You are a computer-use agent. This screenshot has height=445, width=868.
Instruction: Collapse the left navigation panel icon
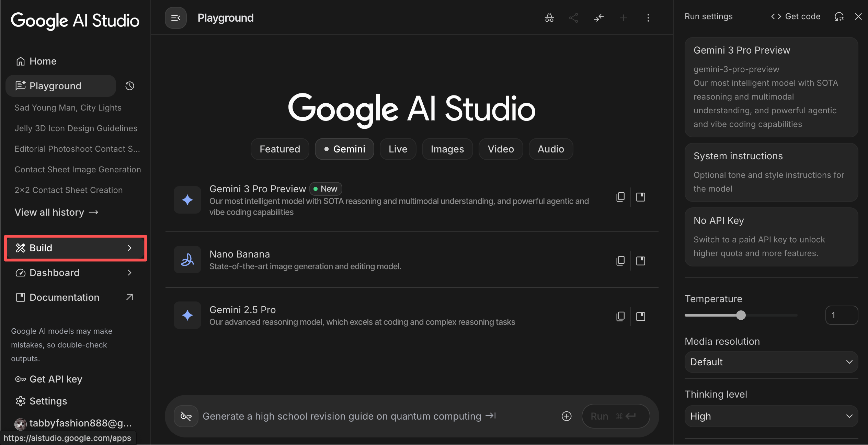(x=175, y=18)
